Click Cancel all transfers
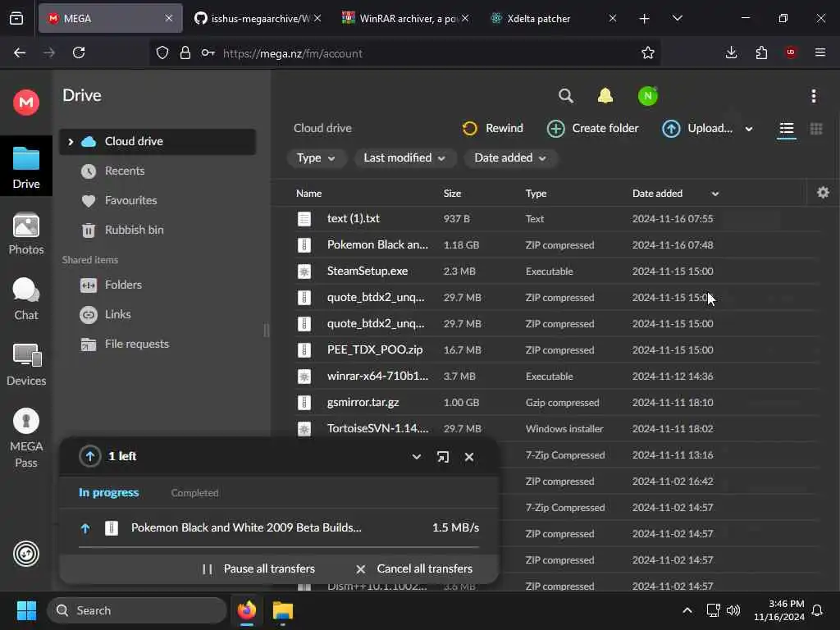 pyautogui.click(x=414, y=569)
